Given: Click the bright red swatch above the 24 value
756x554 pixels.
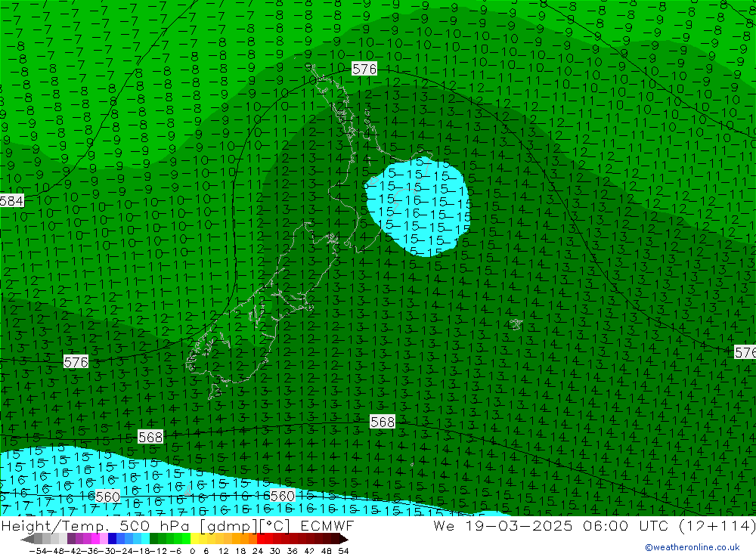Looking at the screenshot, I should click(x=261, y=539).
